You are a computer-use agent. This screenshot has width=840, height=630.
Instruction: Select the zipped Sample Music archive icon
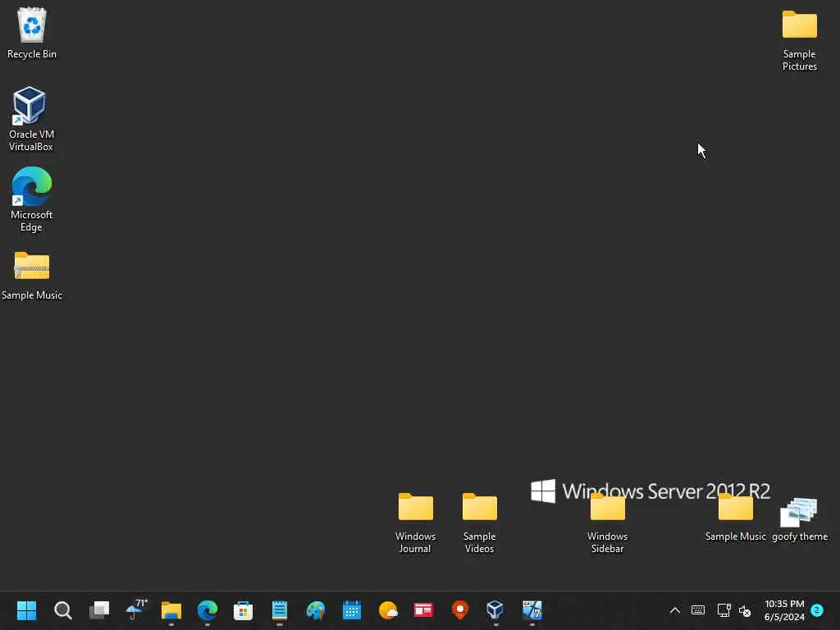pos(32,266)
